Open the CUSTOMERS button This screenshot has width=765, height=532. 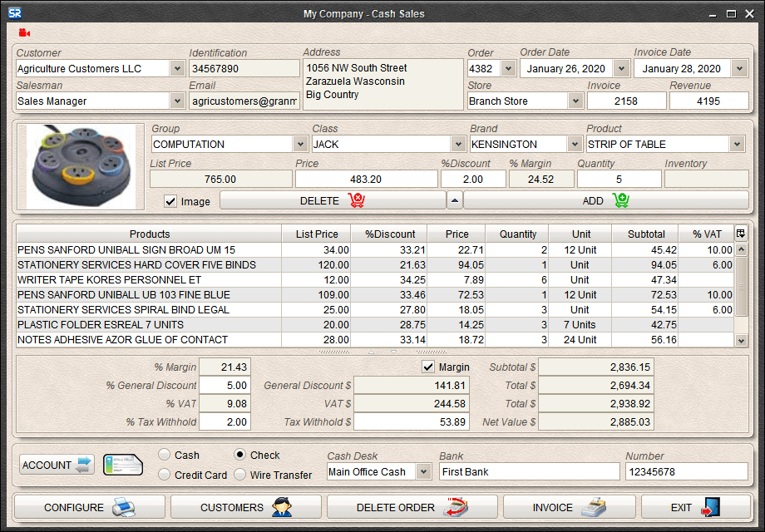coord(246,507)
